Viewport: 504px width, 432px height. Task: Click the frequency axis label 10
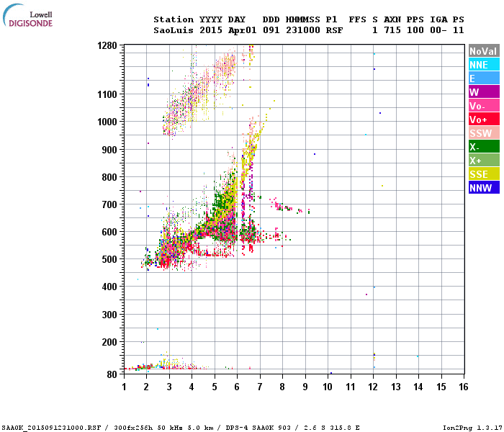[328, 387]
